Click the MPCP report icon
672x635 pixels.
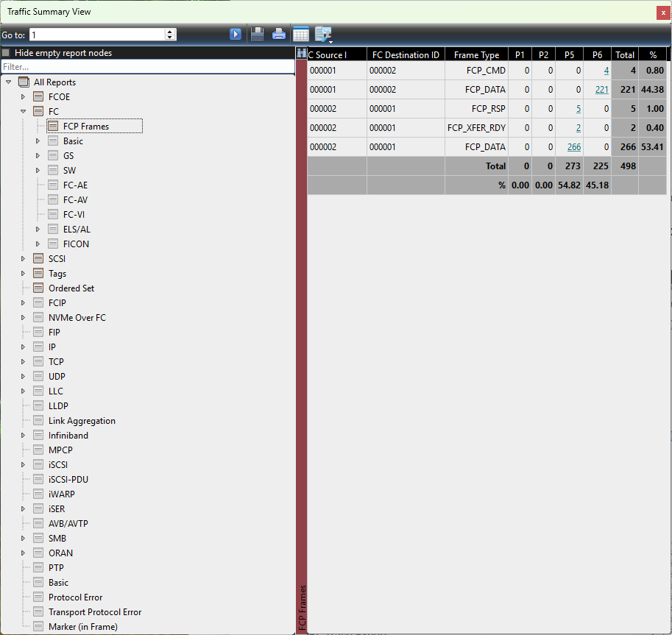[38, 450]
